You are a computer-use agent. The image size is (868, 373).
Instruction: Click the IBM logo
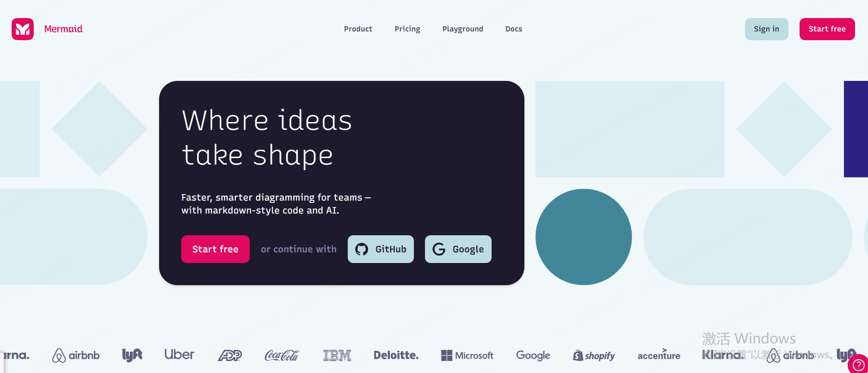click(337, 355)
